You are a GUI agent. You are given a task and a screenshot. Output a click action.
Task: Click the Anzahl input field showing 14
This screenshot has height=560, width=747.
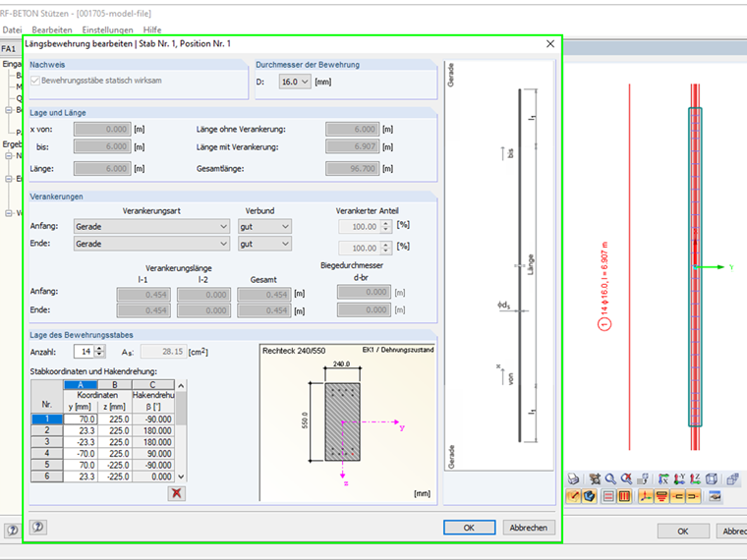(85, 352)
